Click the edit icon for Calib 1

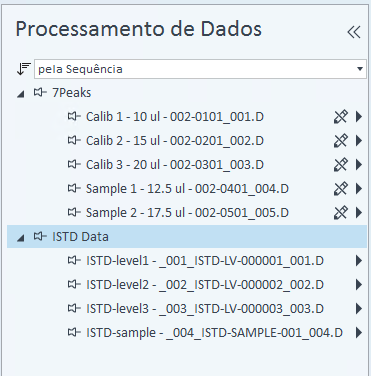[341, 117]
